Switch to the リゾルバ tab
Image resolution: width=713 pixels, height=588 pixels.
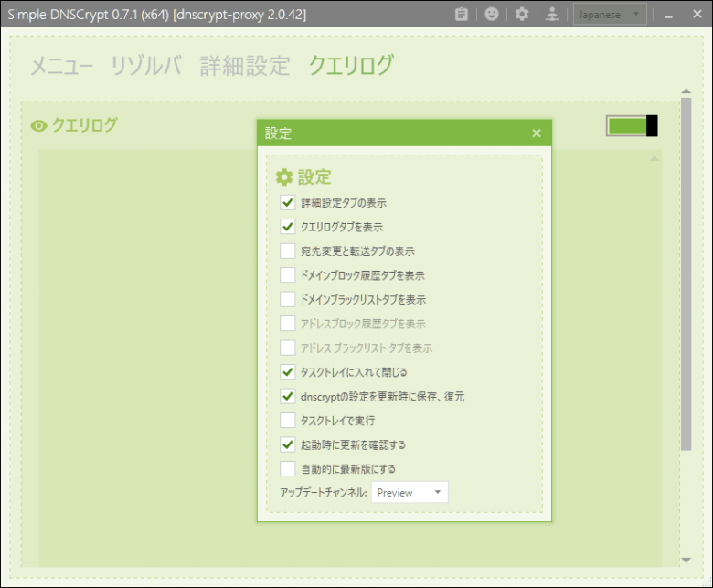(146, 66)
